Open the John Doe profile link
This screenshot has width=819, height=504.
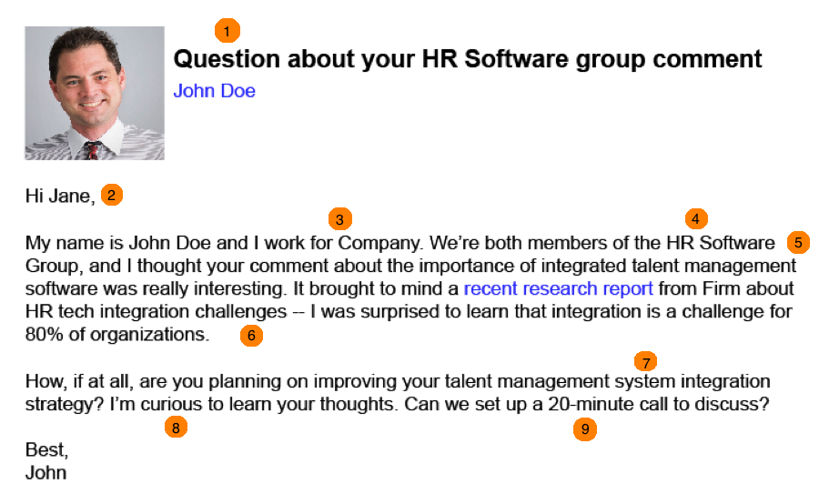(x=214, y=91)
